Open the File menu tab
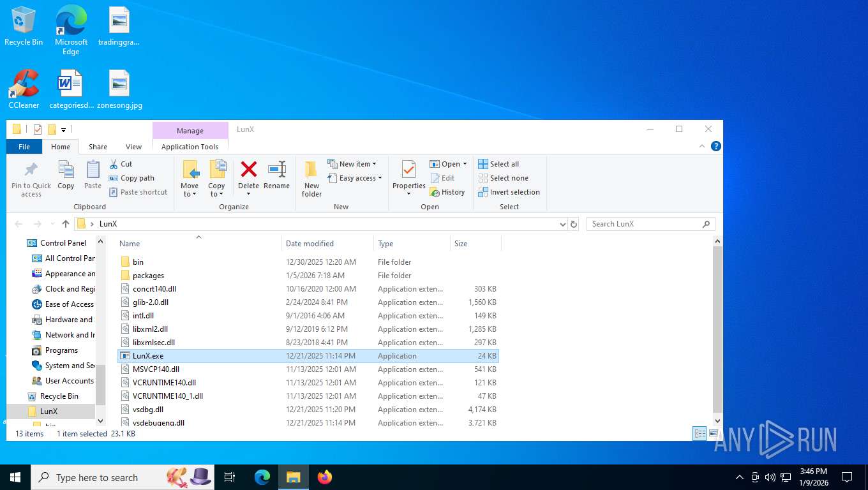Image resolution: width=868 pixels, height=490 pixels. click(x=24, y=147)
